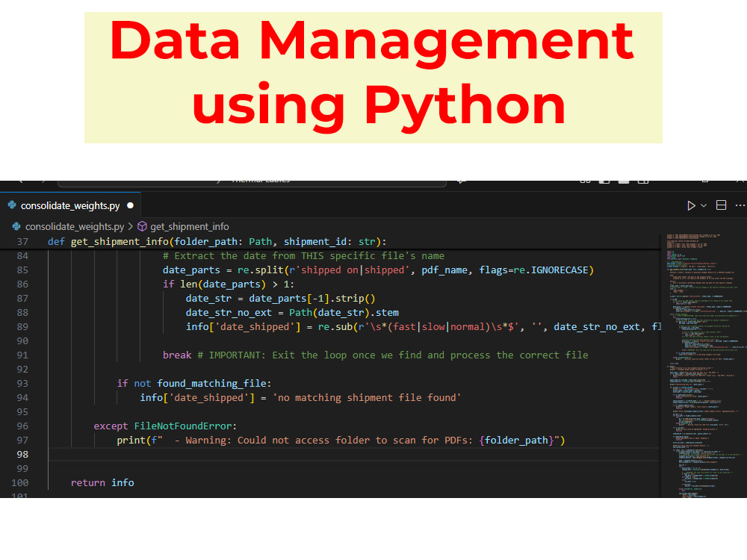The width and height of the screenshot is (747, 560).
Task: Click 'folder_path: Path' parameter in sticky header
Action: 223,242
